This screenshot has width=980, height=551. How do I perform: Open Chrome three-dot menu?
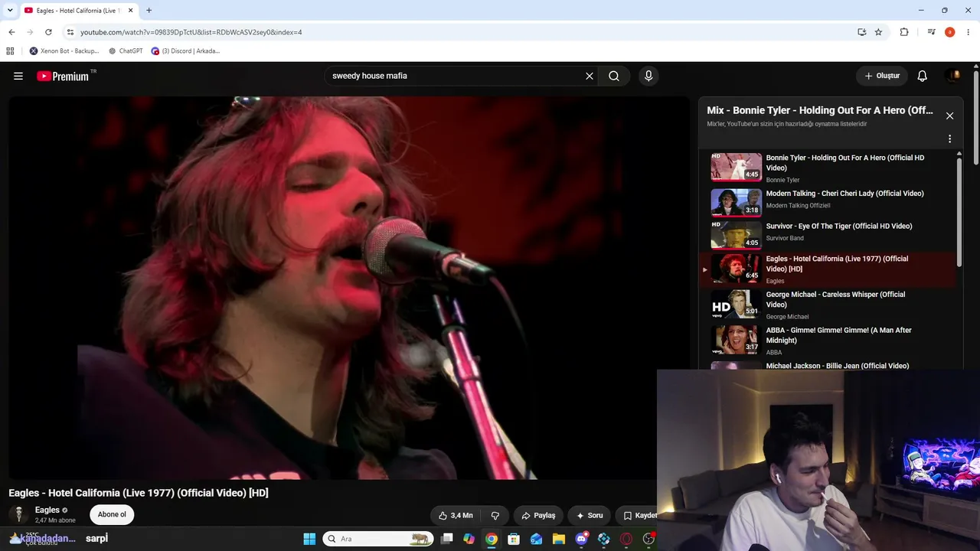tap(969, 32)
